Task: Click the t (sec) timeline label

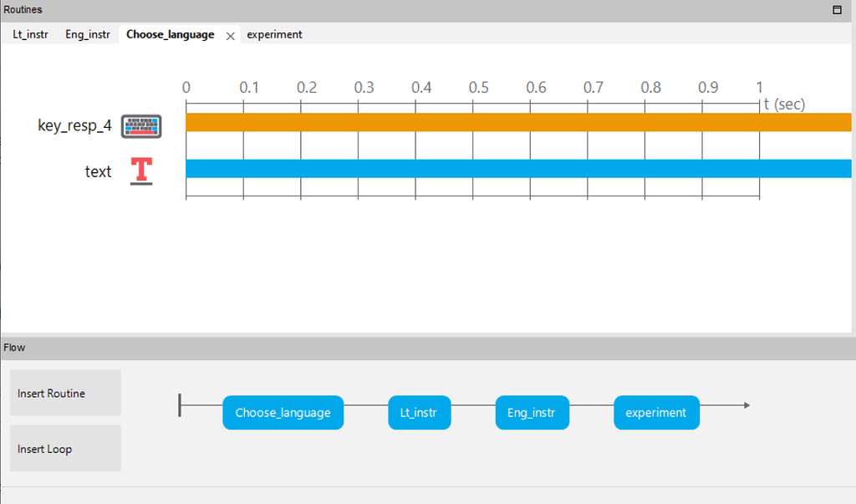Action: coord(784,104)
